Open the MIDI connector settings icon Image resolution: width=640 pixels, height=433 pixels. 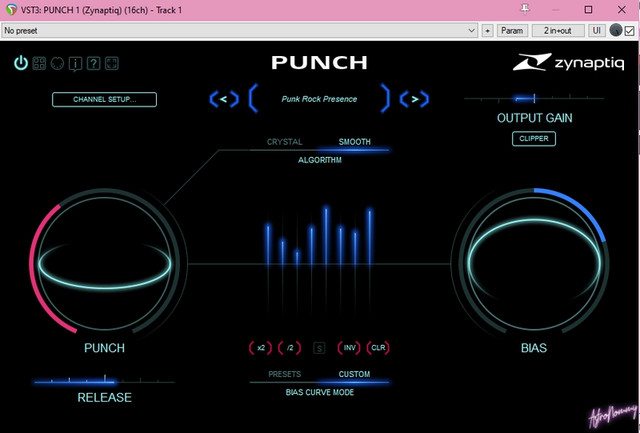(x=57, y=63)
